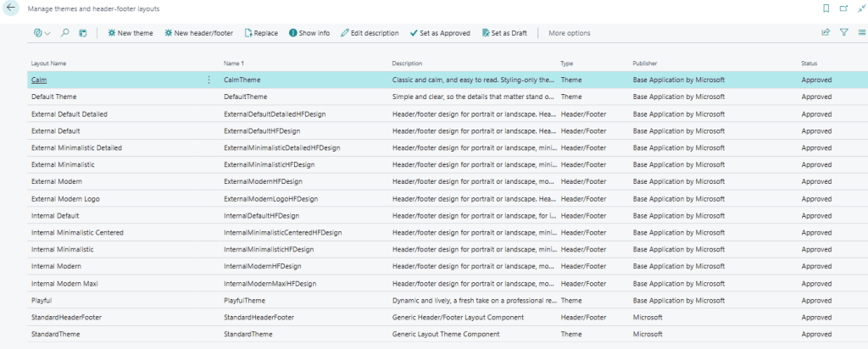Viewport: 868px width, 349px height.
Task: Select StandardHeaderFooter in Layout Name column
Action: (x=66, y=318)
